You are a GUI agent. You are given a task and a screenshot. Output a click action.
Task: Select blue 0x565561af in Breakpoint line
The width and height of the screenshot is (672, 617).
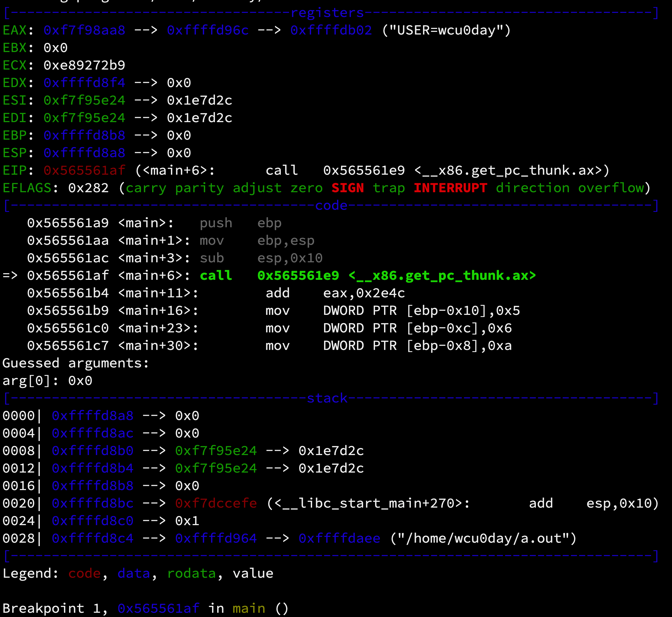(x=158, y=608)
